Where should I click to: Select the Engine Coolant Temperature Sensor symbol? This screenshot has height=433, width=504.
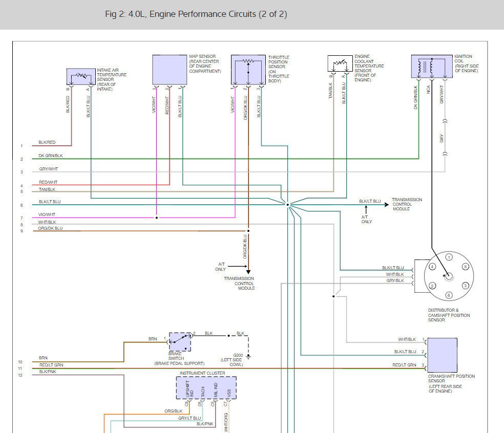pyautogui.click(x=340, y=63)
